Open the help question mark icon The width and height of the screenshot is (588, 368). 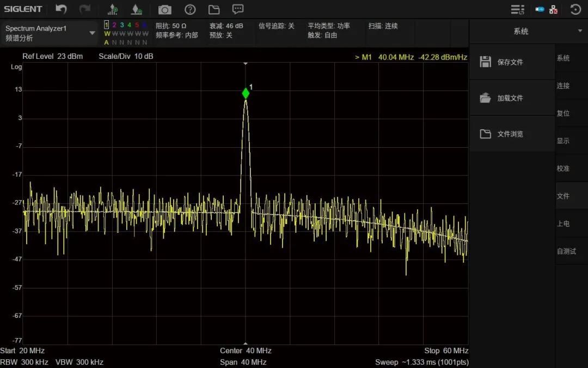(x=190, y=10)
